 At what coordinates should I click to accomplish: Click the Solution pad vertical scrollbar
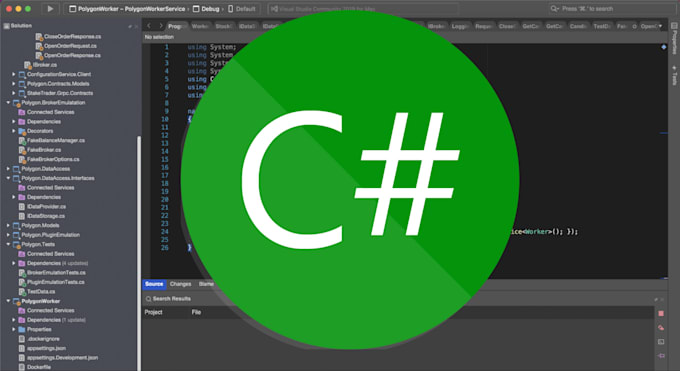pyautogui.click(x=139, y=253)
